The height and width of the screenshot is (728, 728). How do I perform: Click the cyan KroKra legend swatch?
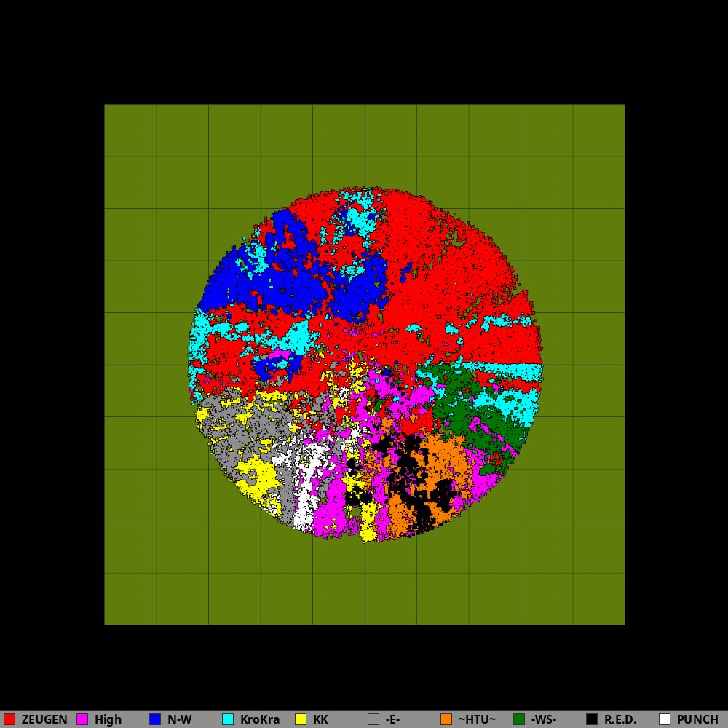point(228,719)
